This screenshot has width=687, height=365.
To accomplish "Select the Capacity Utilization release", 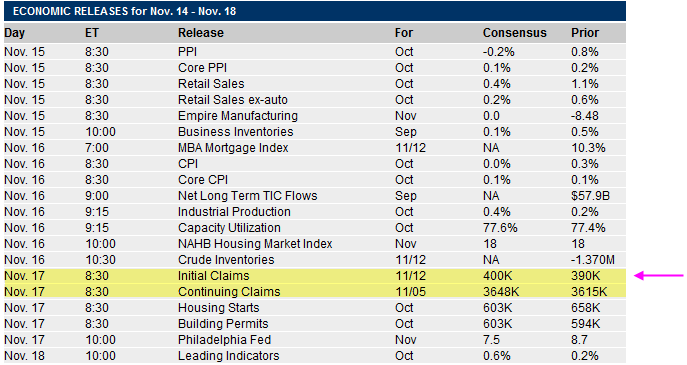I will (229, 228).
